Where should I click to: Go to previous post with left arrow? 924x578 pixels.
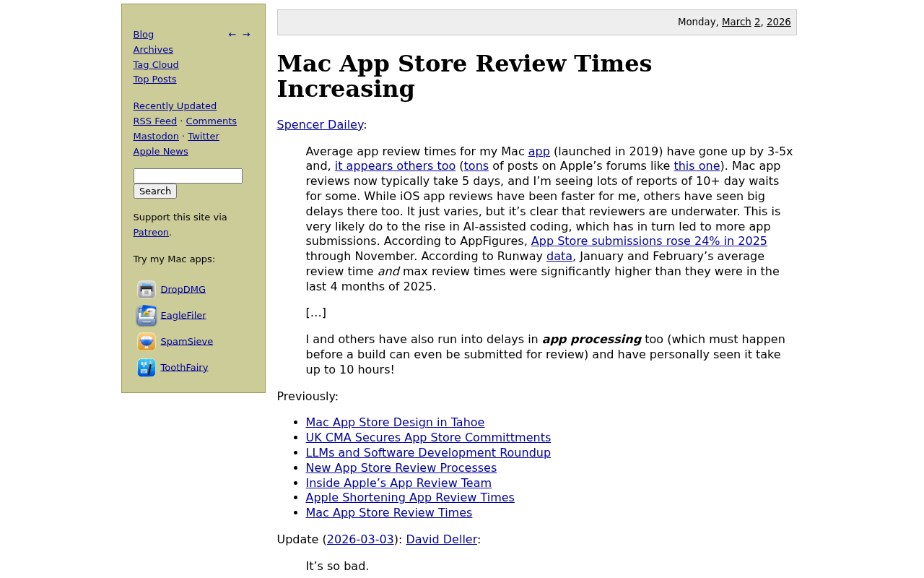pyautogui.click(x=232, y=35)
